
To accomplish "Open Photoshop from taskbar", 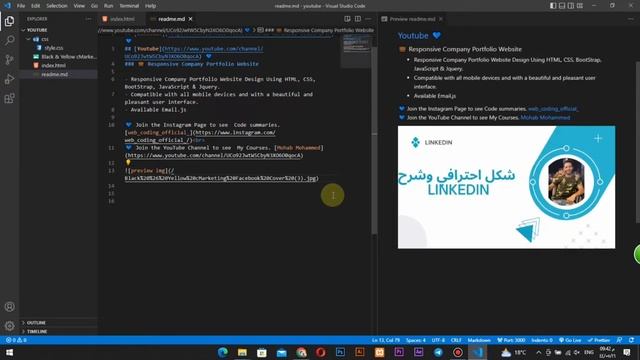I will pos(340,352).
